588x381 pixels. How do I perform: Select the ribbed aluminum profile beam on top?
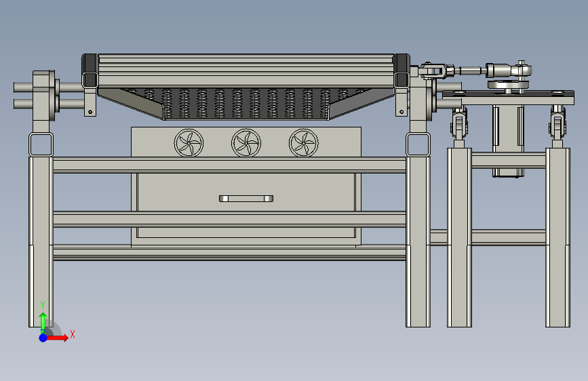[246, 71]
